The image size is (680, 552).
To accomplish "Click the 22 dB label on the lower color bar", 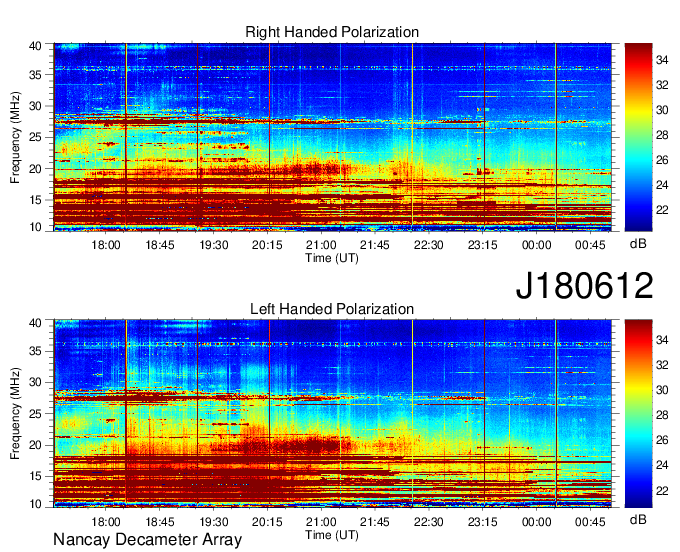I will [x=662, y=491].
